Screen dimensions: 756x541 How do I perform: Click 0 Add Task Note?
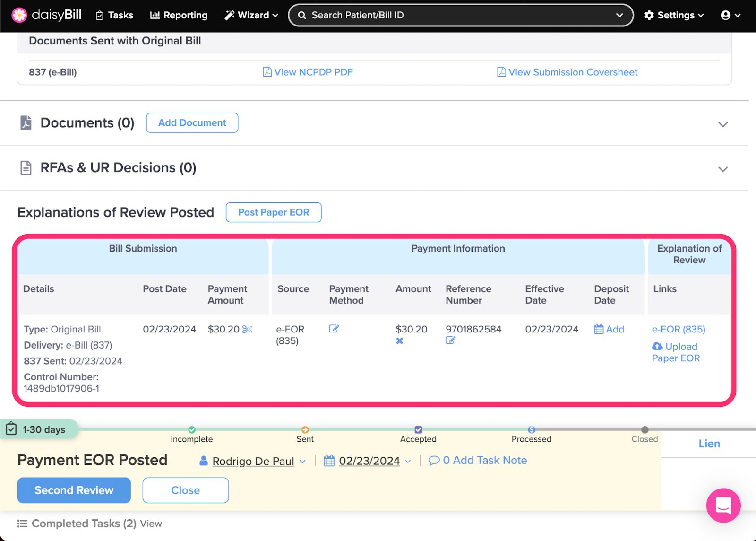coord(478,461)
